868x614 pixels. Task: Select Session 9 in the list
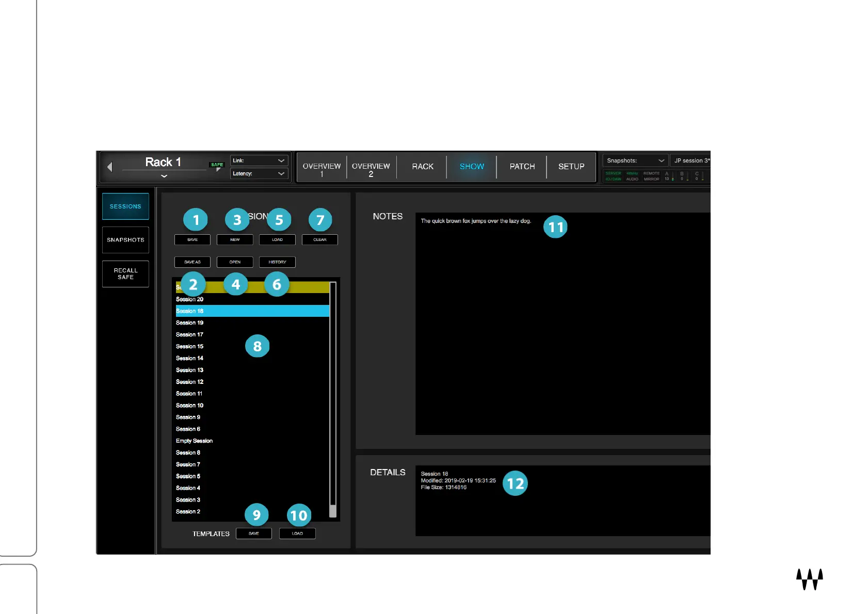point(252,417)
